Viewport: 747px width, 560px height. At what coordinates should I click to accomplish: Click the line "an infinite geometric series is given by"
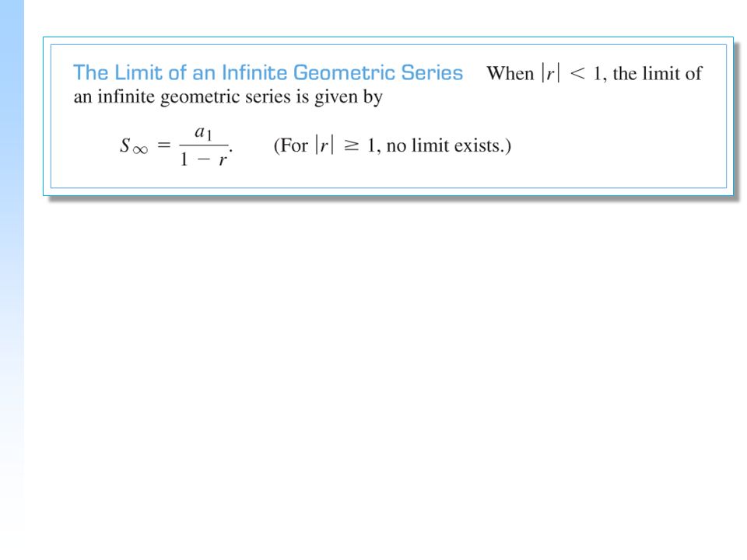coord(228,97)
